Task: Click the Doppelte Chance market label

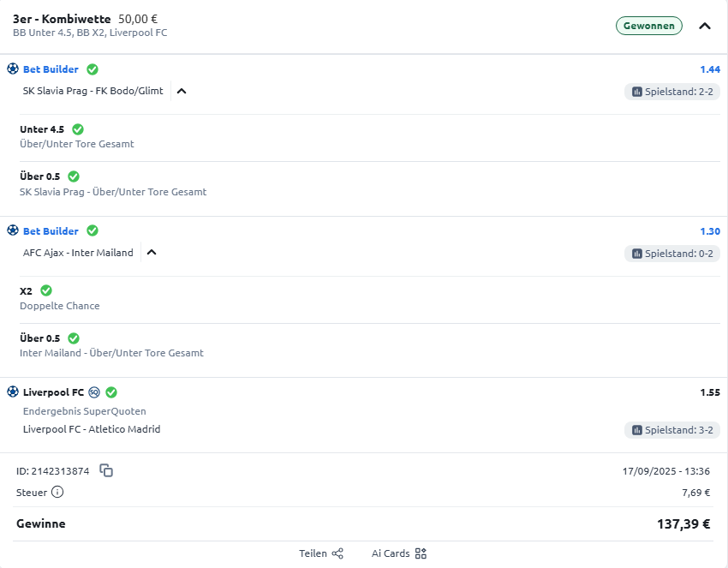Action: (x=59, y=306)
